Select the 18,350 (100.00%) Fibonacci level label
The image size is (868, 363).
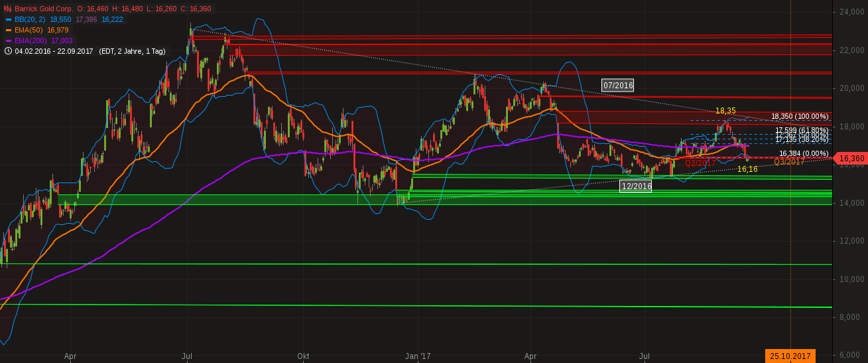(x=800, y=116)
